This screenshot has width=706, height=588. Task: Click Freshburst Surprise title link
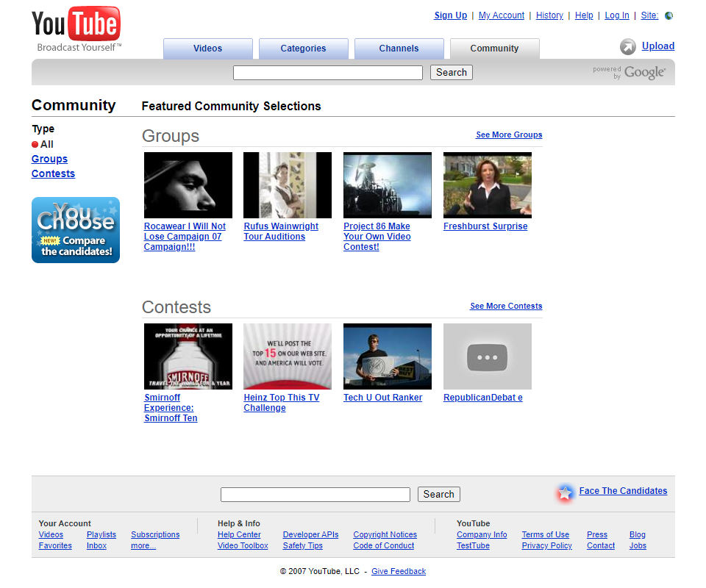tap(485, 226)
